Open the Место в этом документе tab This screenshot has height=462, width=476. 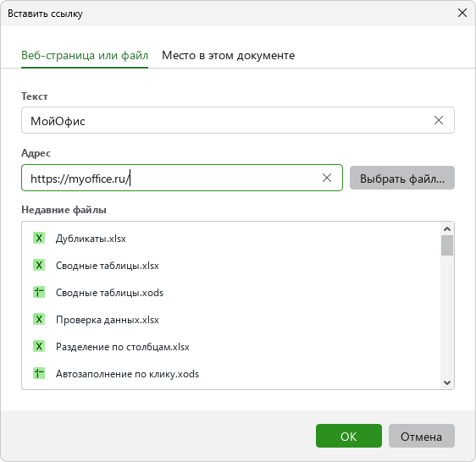(x=229, y=56)
